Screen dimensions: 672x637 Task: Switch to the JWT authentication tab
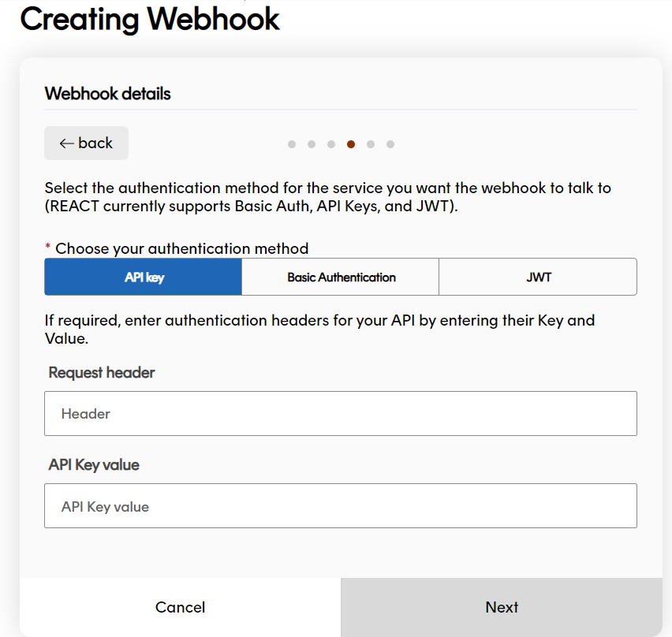coord(537,277)
